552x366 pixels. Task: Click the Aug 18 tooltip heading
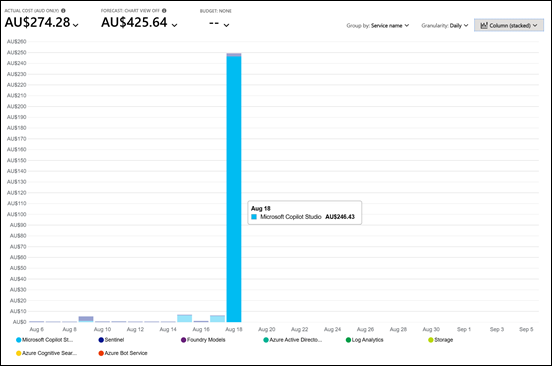tap(261, 208)
